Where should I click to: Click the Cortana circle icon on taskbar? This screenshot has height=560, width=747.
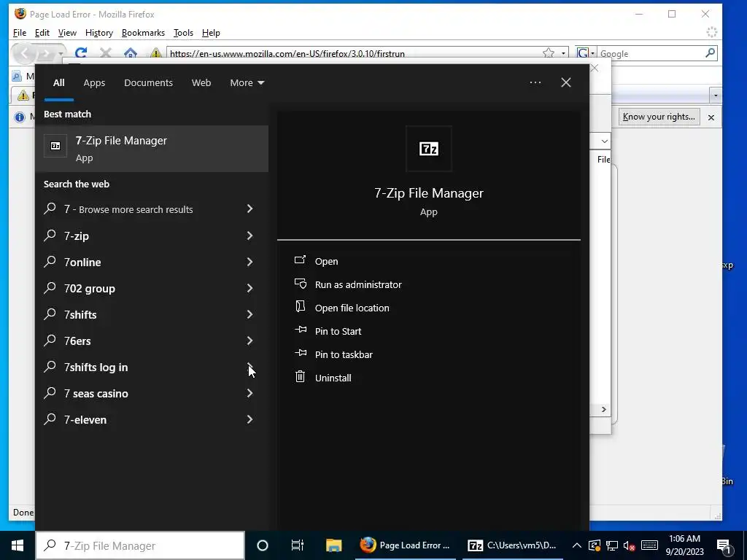(x=263, y=545)
